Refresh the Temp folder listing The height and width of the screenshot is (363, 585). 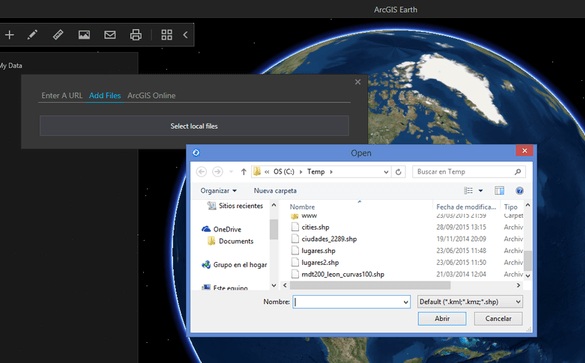click(398, 172)
